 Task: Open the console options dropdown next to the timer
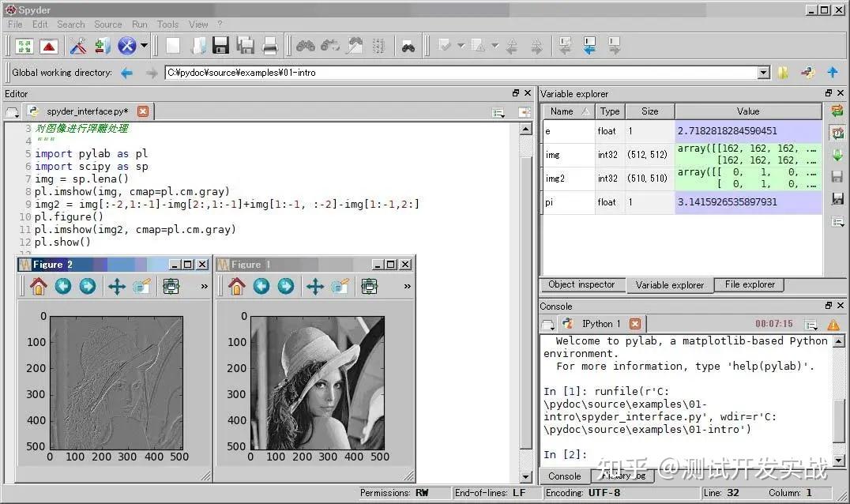coord(811,325)
